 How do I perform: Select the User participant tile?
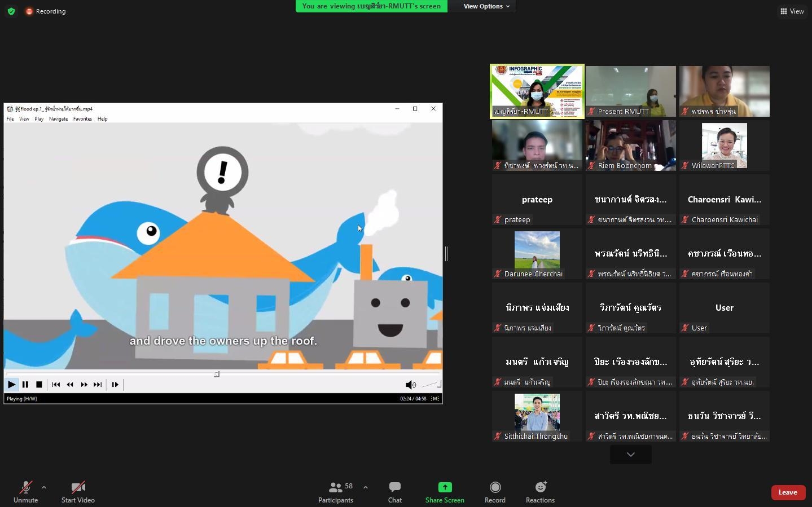click(x=725, y=308)
